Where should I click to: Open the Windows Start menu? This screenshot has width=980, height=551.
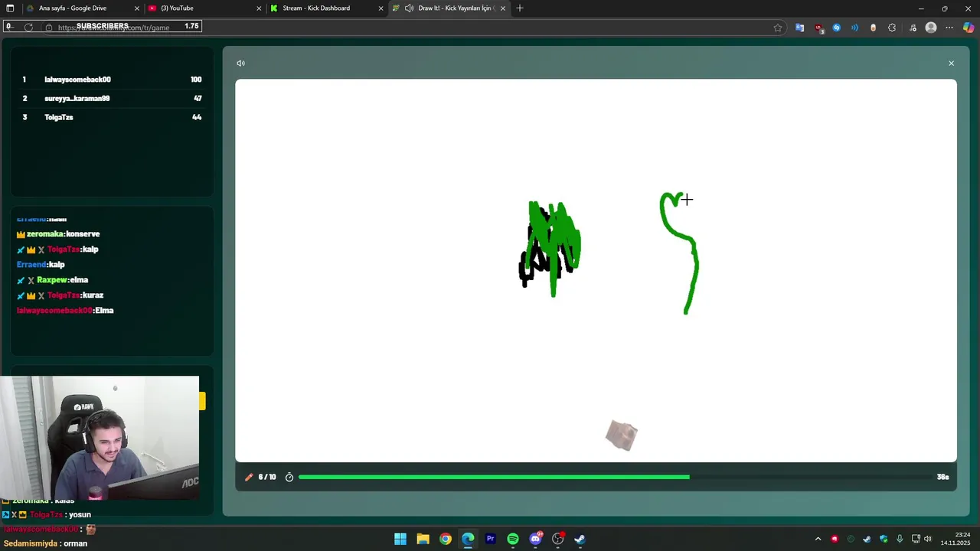(400, 539)
